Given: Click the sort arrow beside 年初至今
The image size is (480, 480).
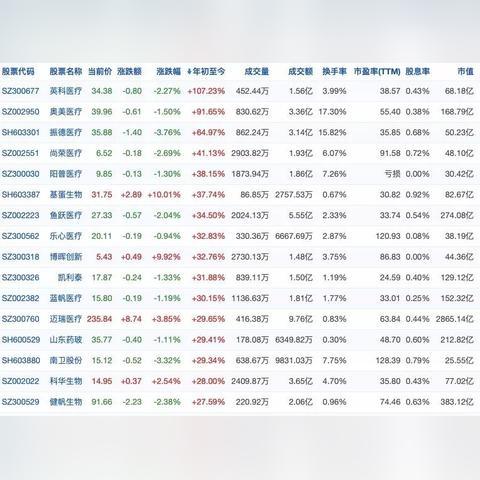Looking at the screenshot, I should click(189, 71).
